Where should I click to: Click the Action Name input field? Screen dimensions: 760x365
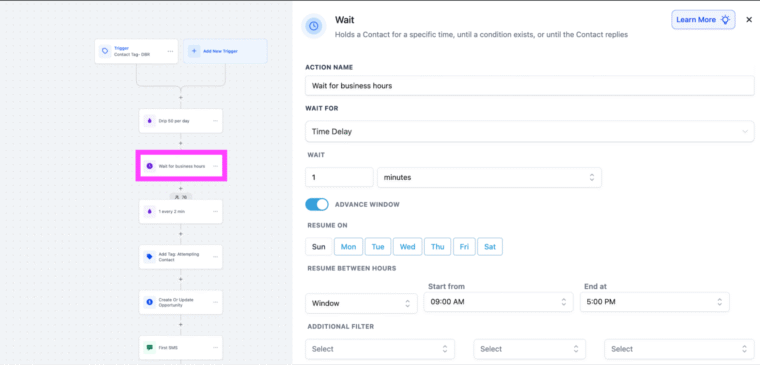point(529,86)
